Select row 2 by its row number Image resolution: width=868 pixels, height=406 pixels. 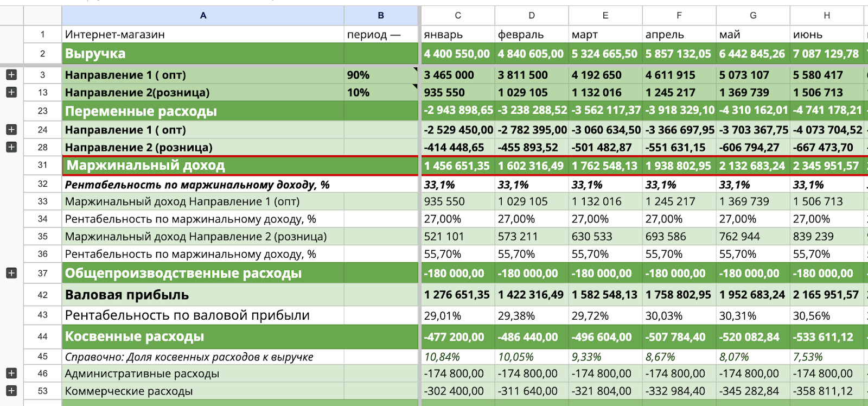43,54
